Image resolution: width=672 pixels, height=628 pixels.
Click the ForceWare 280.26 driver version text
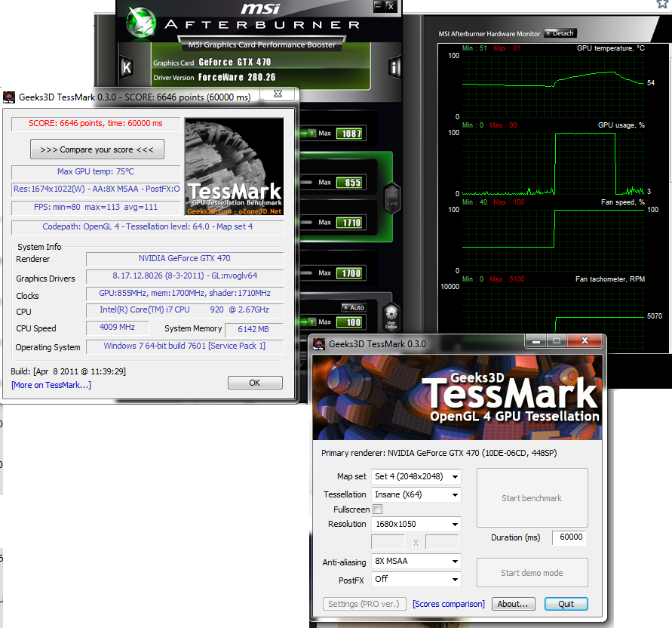(x=237, y=77)
